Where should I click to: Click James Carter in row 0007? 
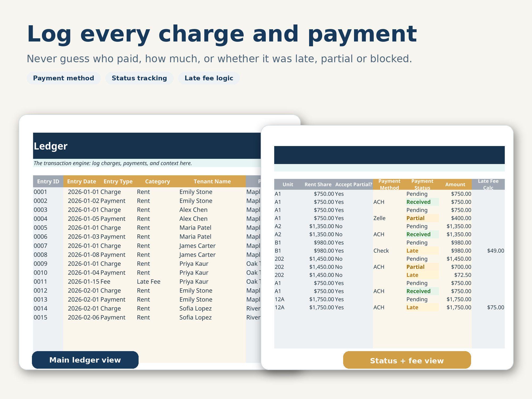point(197,246)
